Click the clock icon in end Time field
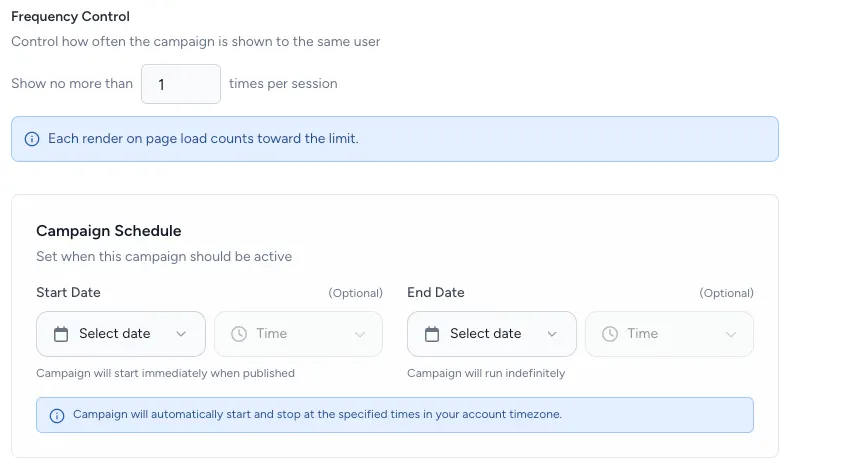Viewport: 856px width, 472px height. coord(610,334)
